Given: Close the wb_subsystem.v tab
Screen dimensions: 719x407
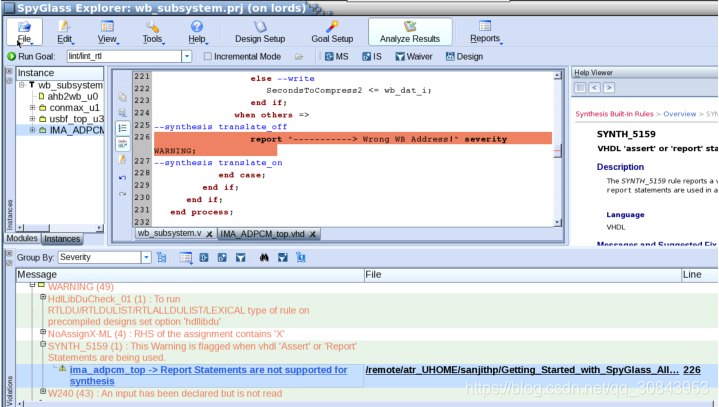Looking at the screenshot, I should pyautogui.click(x=209, y=234).
